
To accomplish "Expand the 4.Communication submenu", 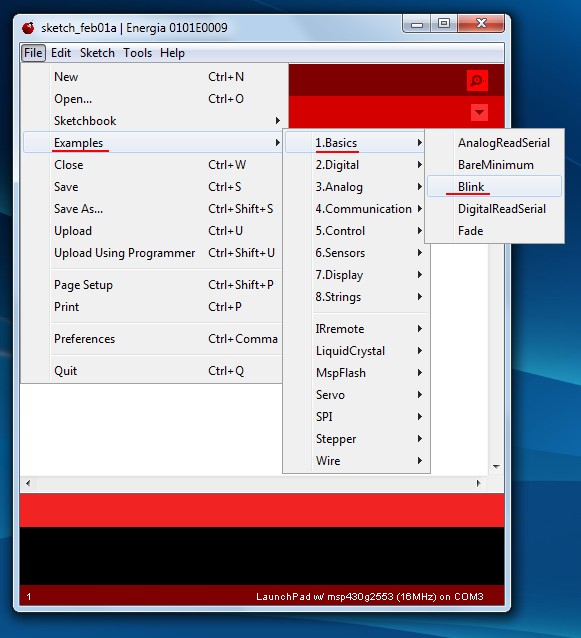I will [355, 208].
